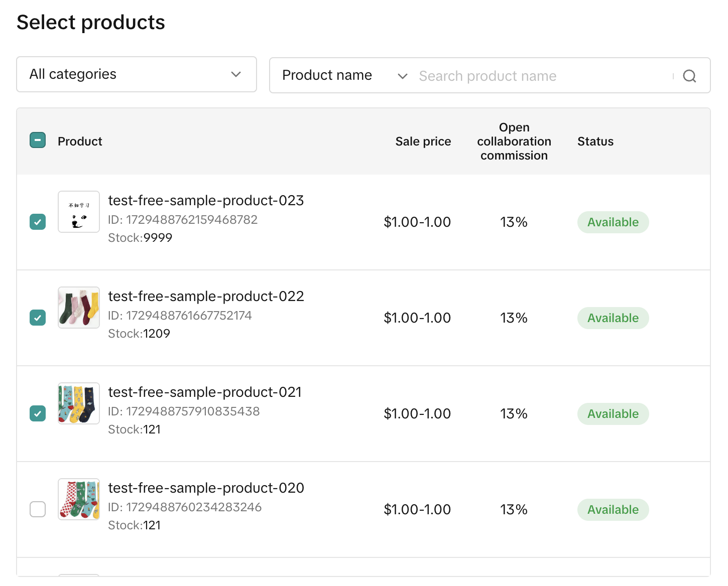Viewport: 728px width, 586px height.
Task: Open product 021 thumbnail image
Action: [x=79, y=403]
